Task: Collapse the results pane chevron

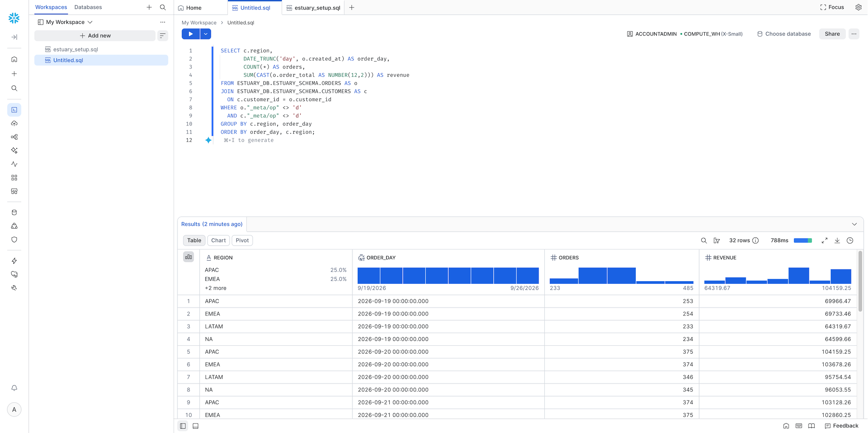Action: pos(854,224)
